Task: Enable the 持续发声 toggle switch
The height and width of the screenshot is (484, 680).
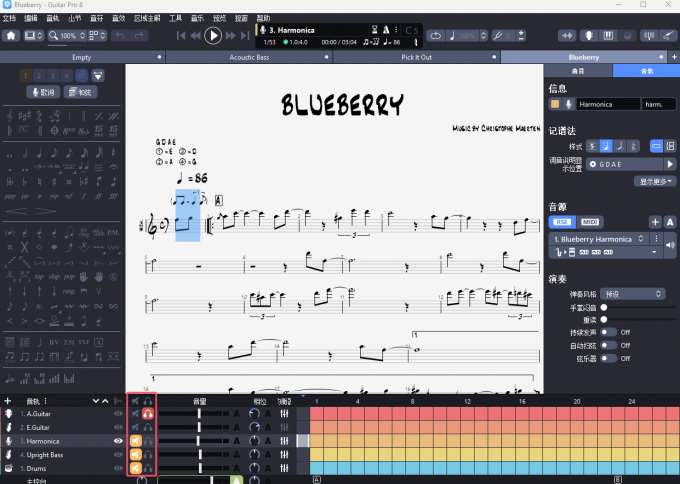Action: (x=611, y=331)
